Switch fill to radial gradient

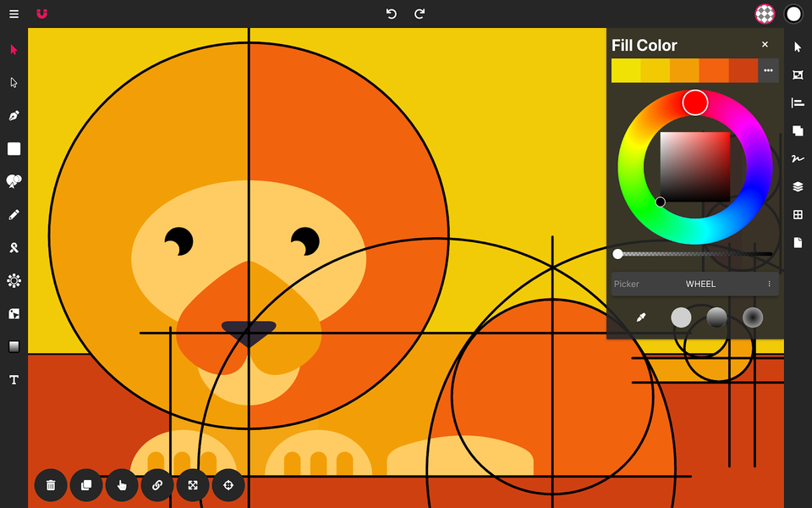753,317
